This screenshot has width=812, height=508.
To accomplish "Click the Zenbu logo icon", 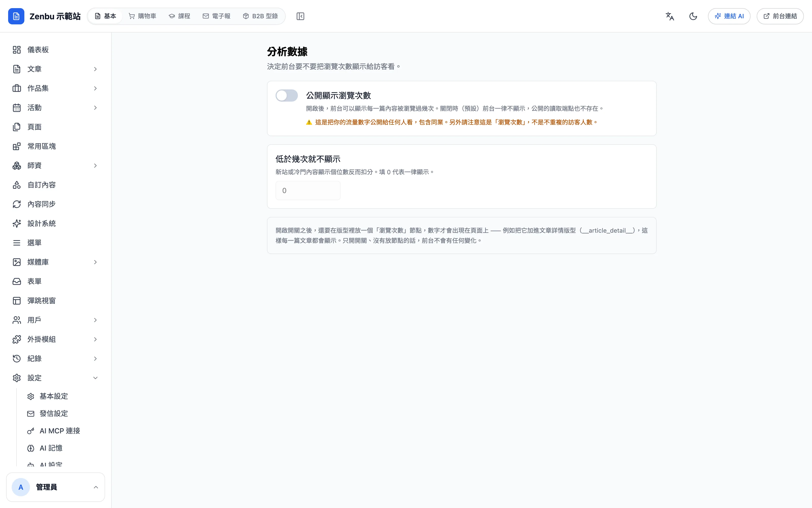I will (16, 16).
